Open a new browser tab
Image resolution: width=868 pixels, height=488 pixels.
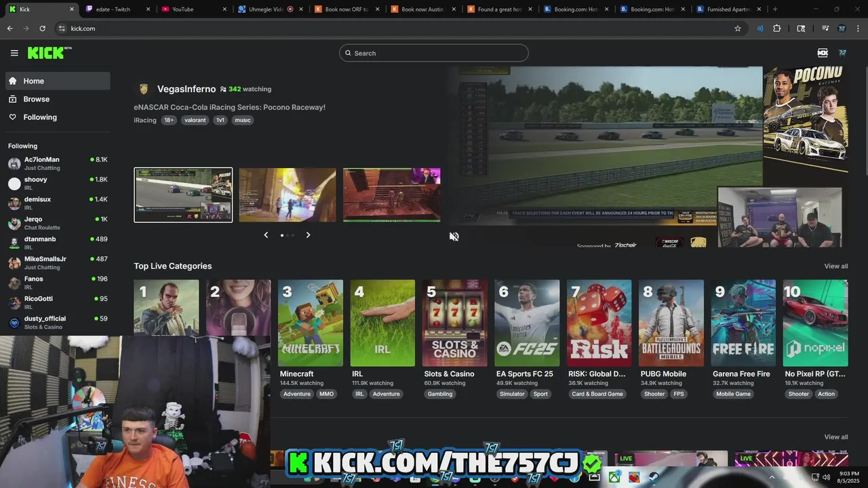(x=775, y=9)
